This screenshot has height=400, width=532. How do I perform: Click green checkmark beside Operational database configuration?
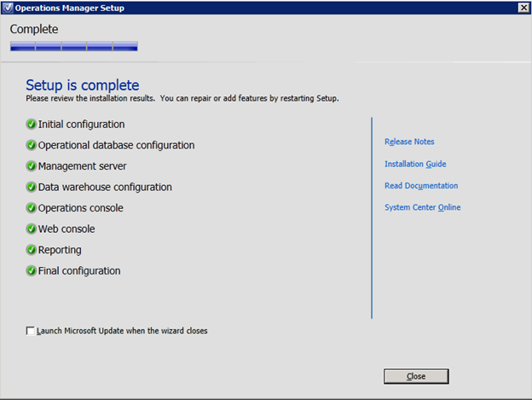pos(31,145)
